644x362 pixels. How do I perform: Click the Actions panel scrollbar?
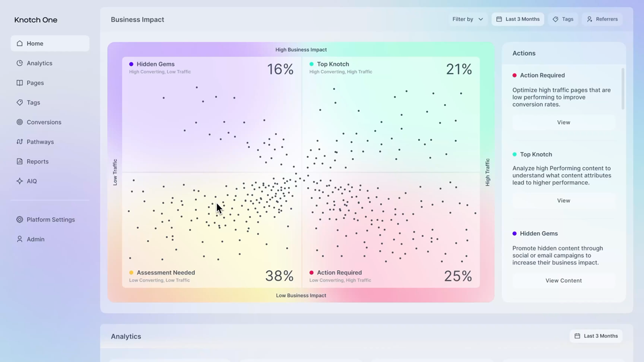623,89
